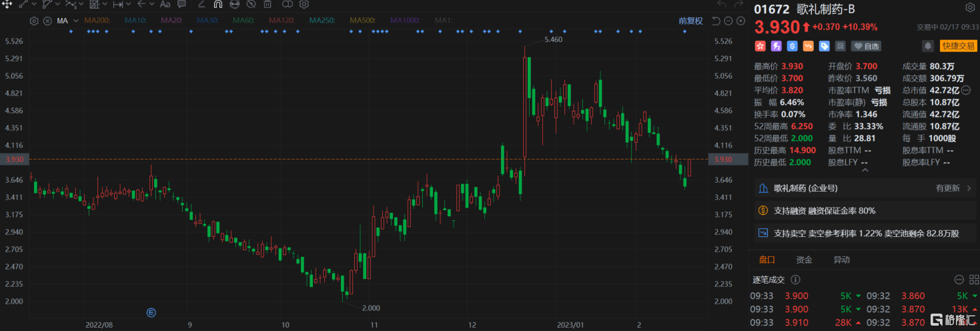Screen dimensions: 980x331
Task: Click the MA20 indicator label
Action: [x=171, y=21]
